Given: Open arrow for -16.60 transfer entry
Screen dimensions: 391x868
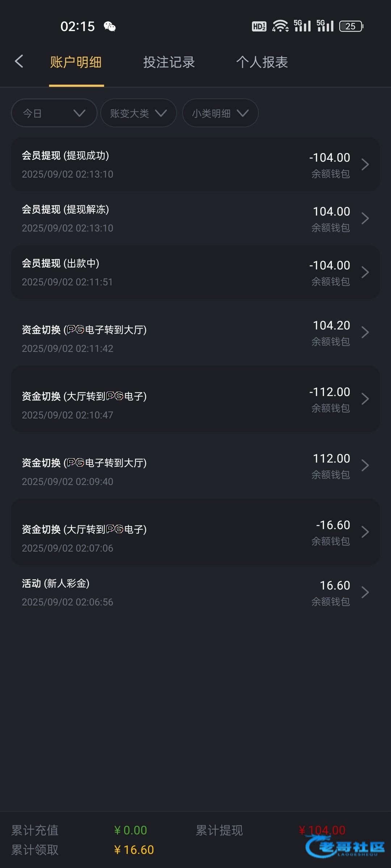Looking at the screenshot, I should (365, 532).
